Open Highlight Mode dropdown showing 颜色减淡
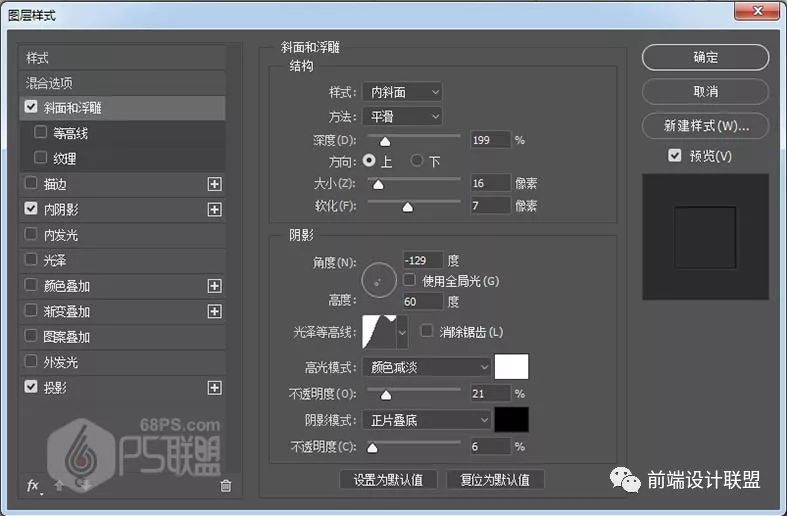Screen dimensions: 787x516 coord(427,367)
